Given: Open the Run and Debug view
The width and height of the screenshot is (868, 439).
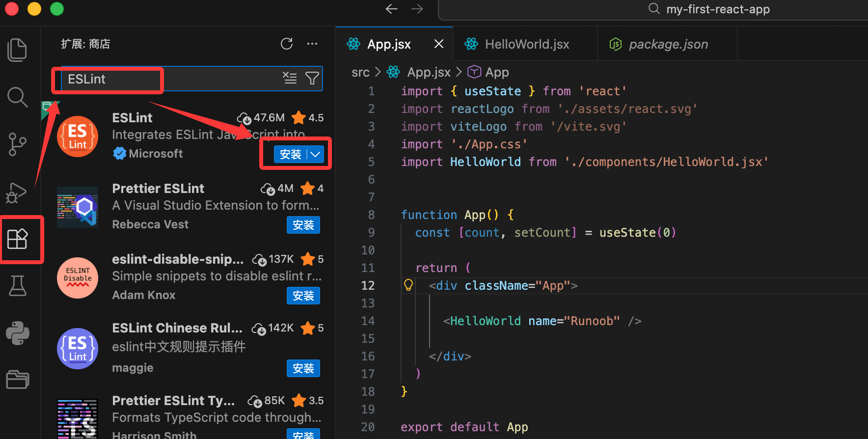Looking at the screenshot, I should click(x=17, y=192).
